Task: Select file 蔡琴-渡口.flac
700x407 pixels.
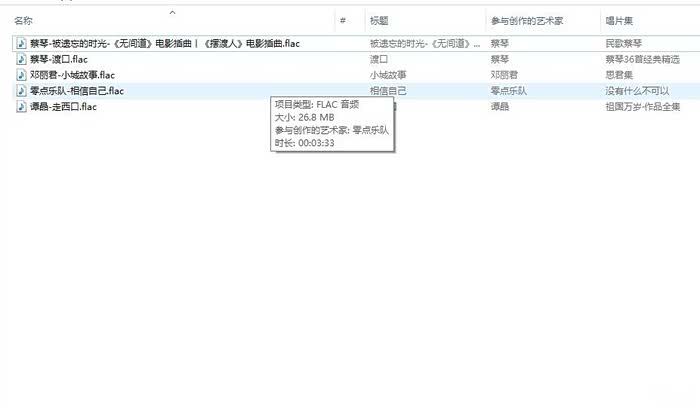Action: pos(59,59)
